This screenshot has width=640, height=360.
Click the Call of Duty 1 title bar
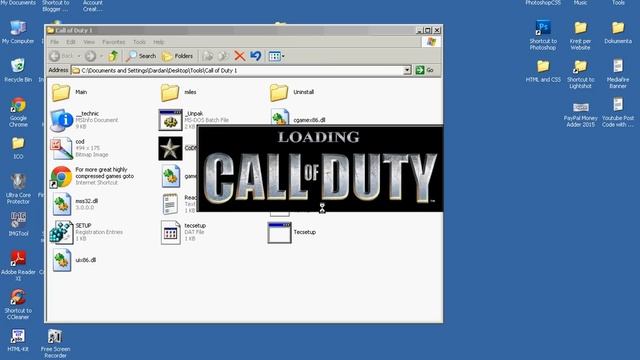click(x=231, y=30)
